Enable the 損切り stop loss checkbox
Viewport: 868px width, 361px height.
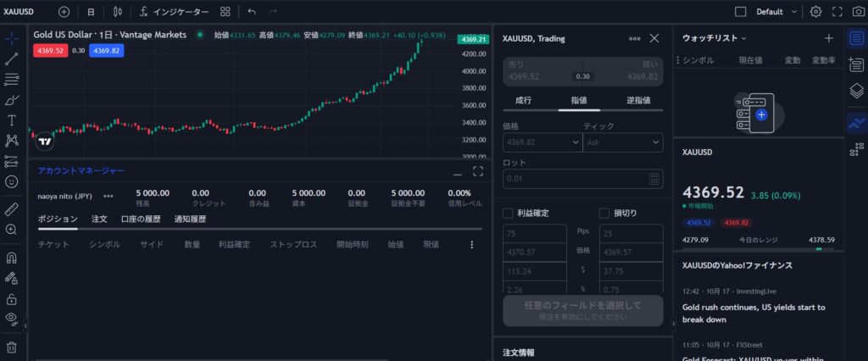(604, 213)
